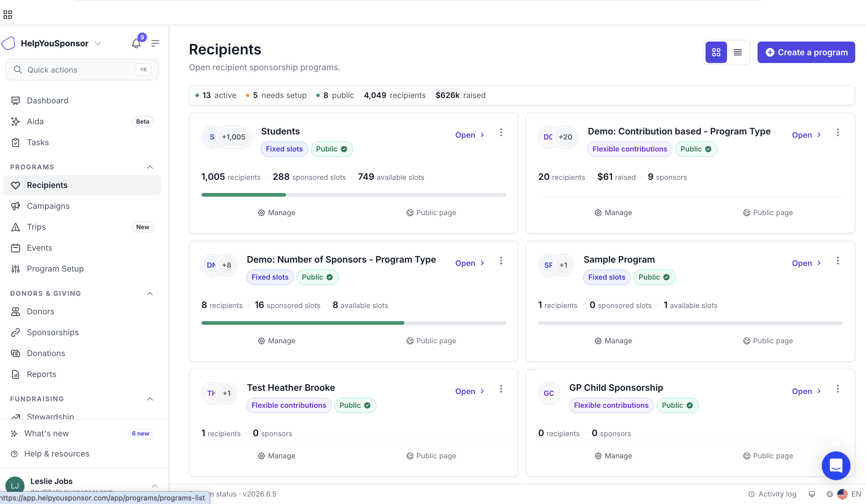Filter by 13 active programs
The width and height of the screenshot is (866, 504).
[x=216, y=95]
